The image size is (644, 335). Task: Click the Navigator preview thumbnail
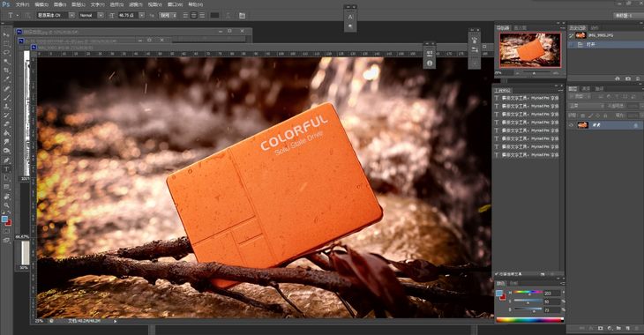tap(530, 50)
